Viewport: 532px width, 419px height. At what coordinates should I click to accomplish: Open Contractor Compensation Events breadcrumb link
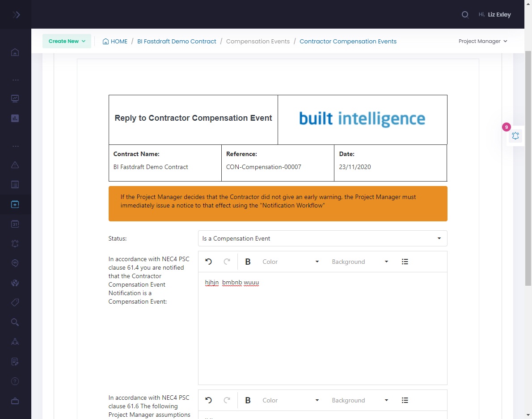[348, 41]
